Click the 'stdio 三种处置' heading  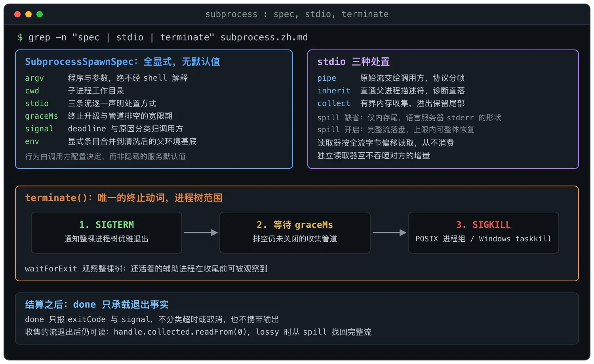pos(354,62)
